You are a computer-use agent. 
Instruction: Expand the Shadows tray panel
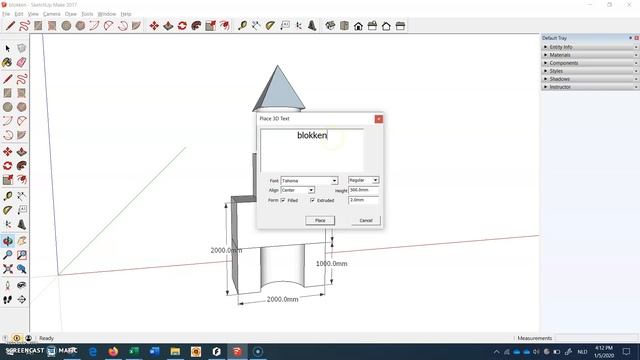tap(590, 79)
